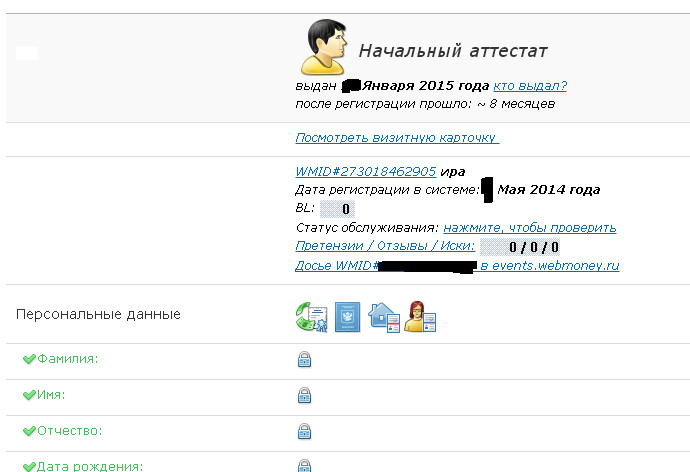Click the lock icon in Отчество row
Image resolution: width=690 pixels, height=472 pixels.
[x=304, y=432]
